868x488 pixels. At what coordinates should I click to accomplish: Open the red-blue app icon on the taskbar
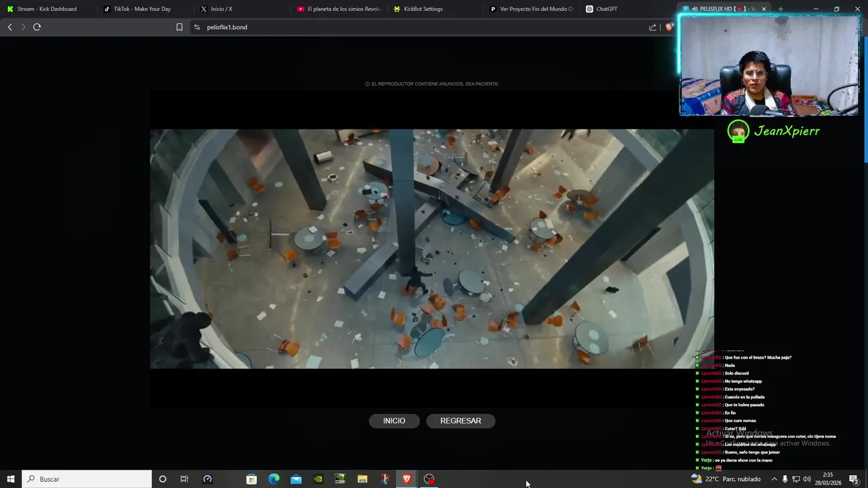384,479
